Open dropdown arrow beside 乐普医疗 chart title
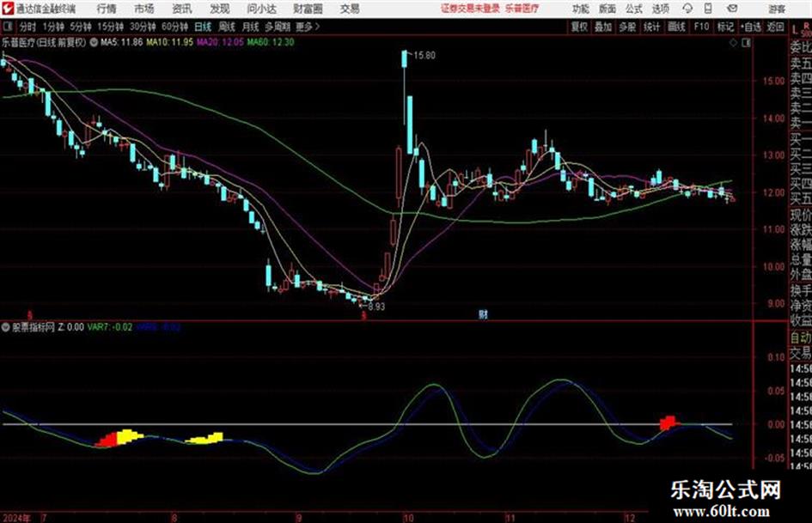 pyautogui.click(x=93, y=42)
